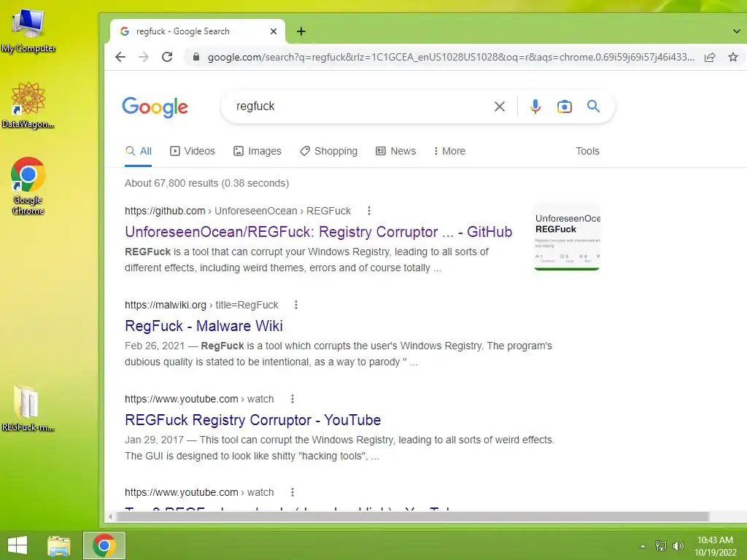Click the browser forward arrow
The width and height of the screenshot is (747, 560).
pyautogui.click(x=144, y=57)
